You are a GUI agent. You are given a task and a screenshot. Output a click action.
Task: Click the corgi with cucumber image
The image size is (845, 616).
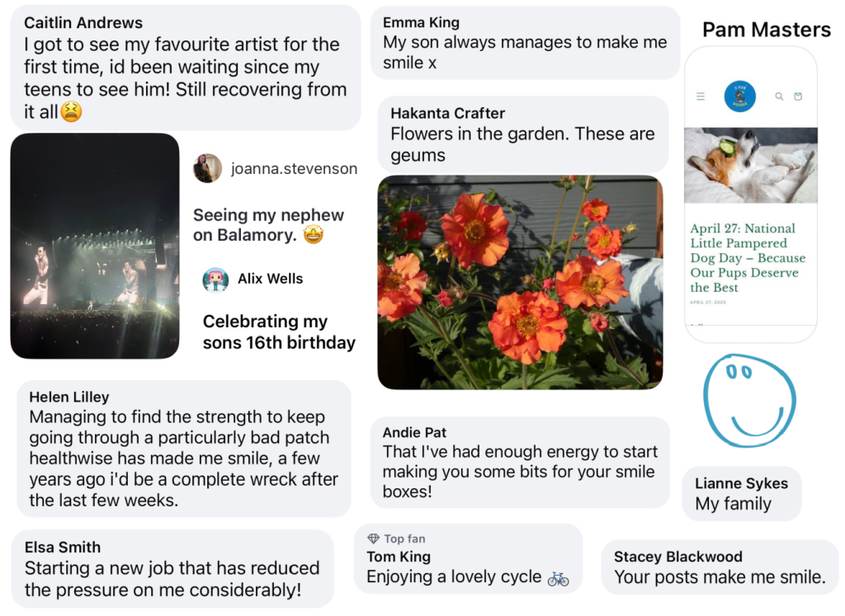[x=751, y=165]
